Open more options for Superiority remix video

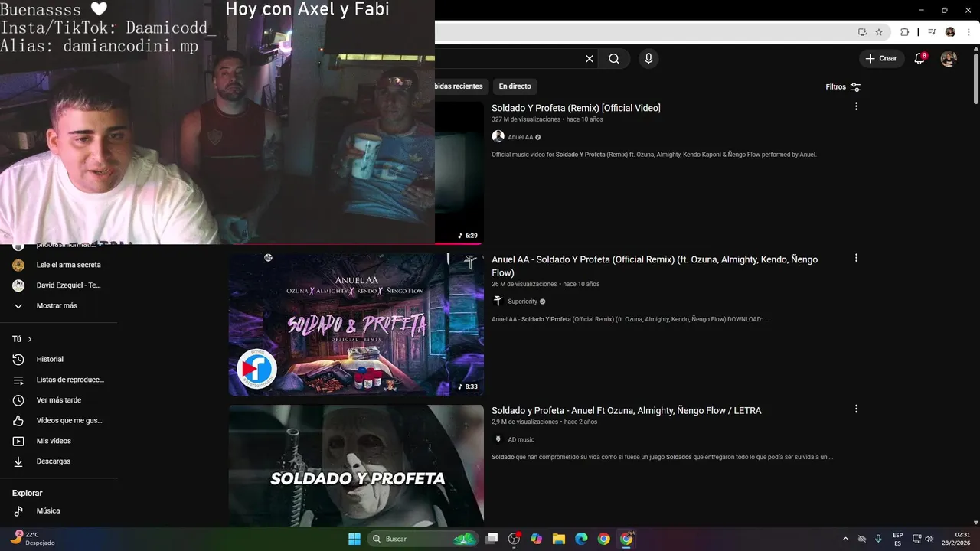856,258
